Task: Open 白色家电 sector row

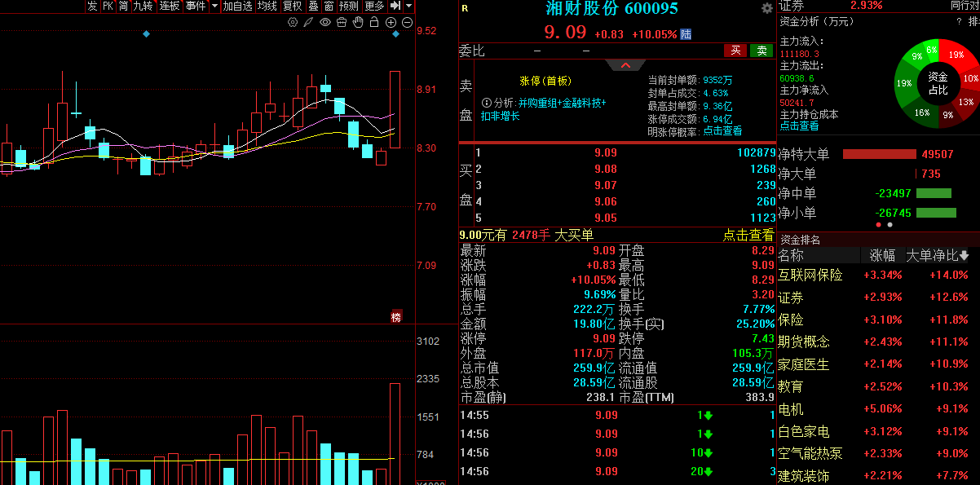Action: tap(878, 432)
